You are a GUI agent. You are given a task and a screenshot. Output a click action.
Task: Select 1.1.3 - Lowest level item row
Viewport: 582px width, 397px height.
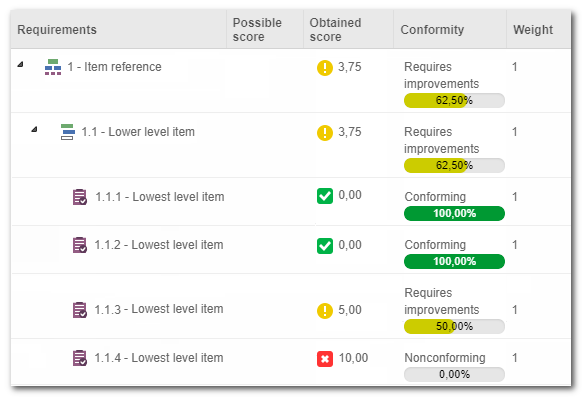pyautogui.click(x=291, y=306)
